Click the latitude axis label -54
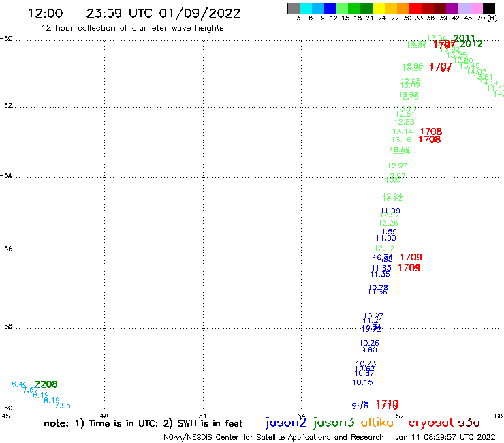This screenshot has width=504, height=443. tap(6, 176)
